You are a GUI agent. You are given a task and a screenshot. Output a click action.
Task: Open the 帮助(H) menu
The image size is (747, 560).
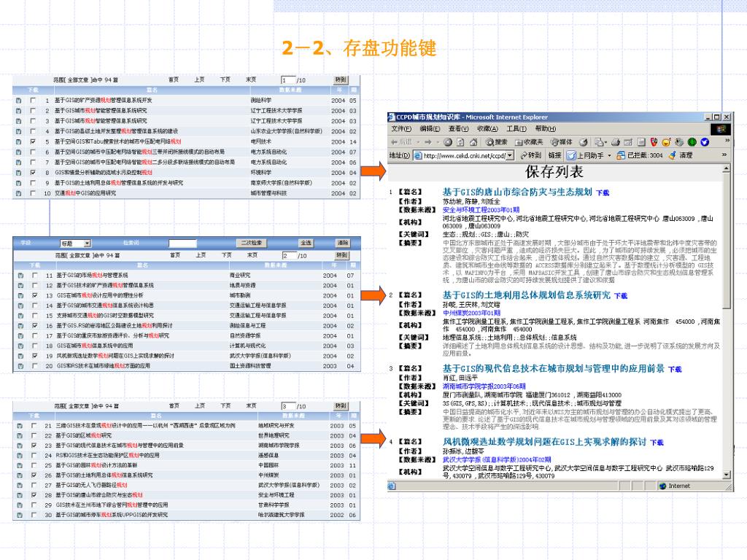click(x=546, y=128)
